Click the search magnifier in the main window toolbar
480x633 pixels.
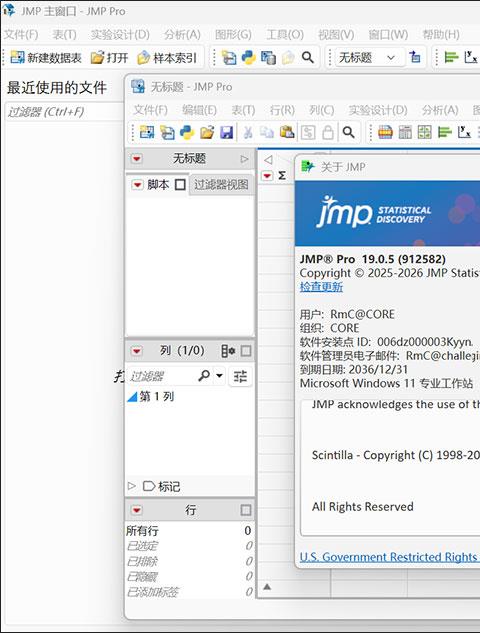(x=308, y=57)
